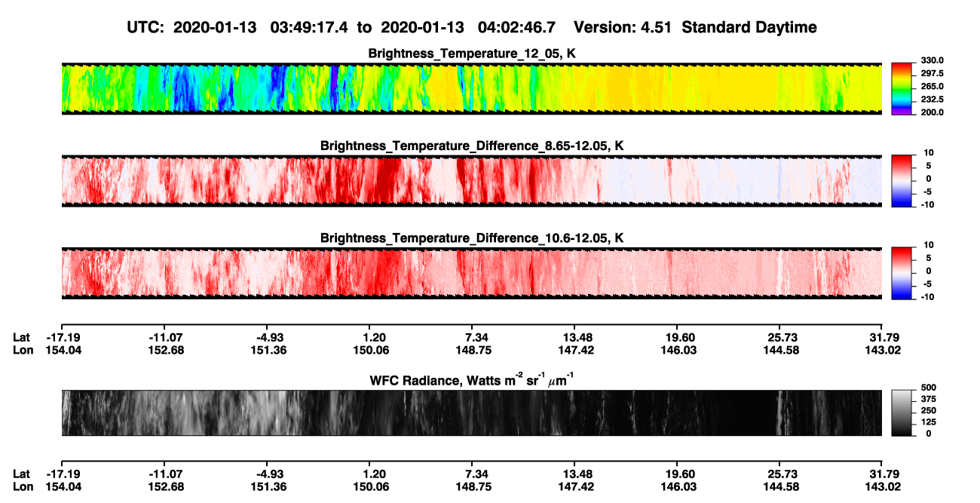Click the rainbow colorbar for Brightness Temperature
The width and height of the screenshot is (980, 503).
(902, 88)
